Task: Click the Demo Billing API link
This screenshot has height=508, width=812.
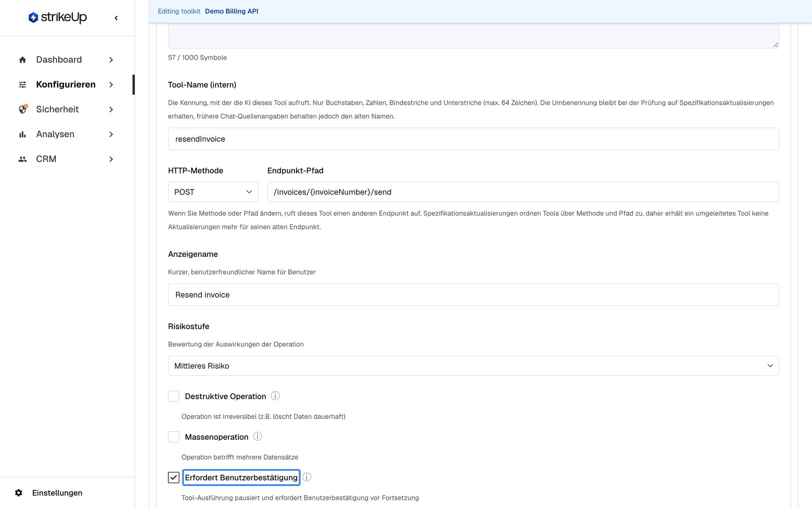Action: (x=231, y=11)
